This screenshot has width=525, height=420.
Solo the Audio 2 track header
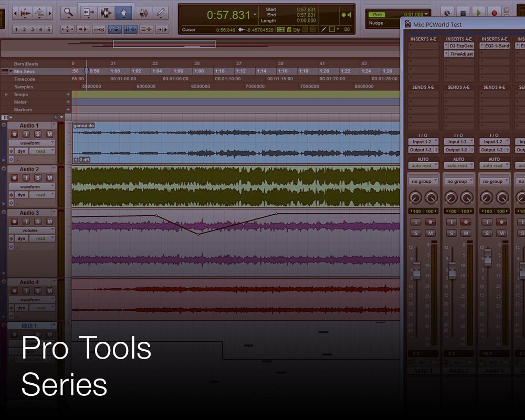[38, 178]
